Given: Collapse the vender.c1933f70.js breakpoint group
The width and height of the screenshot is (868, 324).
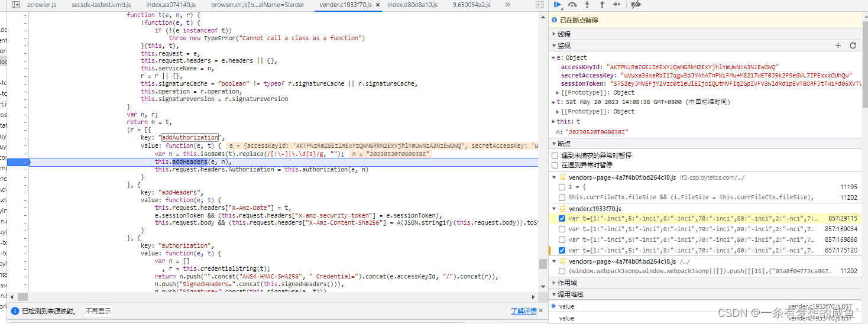Looking at the screenshot, I should (555, 209).
